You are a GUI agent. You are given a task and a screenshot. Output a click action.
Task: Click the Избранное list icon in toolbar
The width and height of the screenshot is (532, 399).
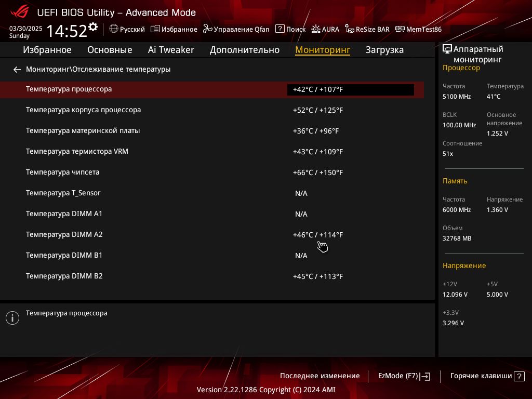[155, 29]
